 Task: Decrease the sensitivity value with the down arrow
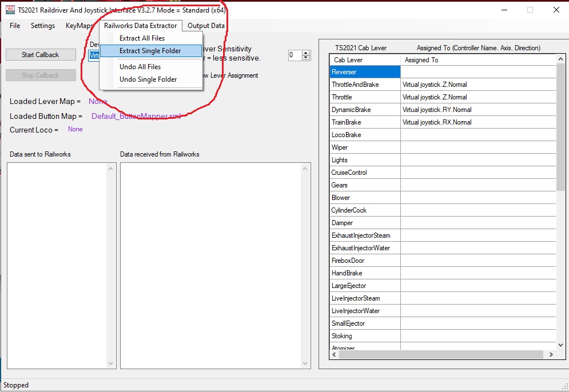click(x=306, y=58)
